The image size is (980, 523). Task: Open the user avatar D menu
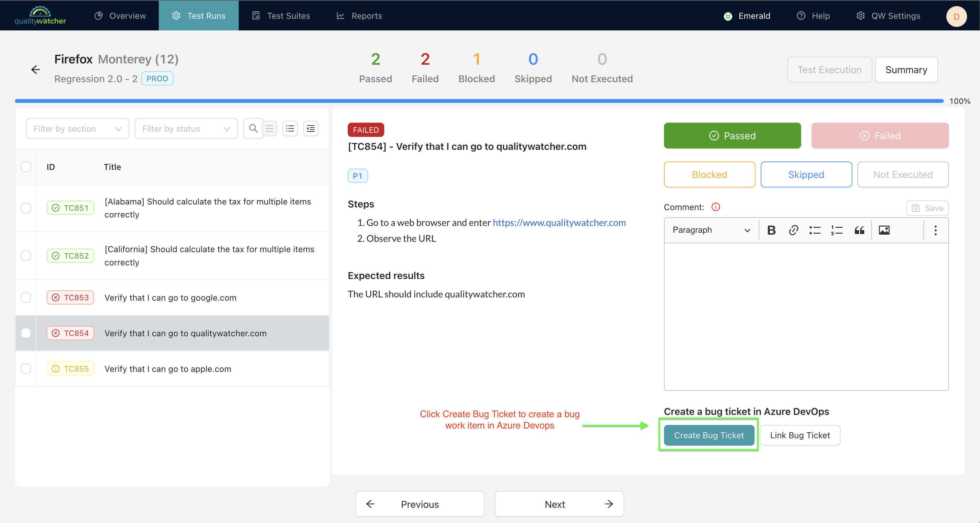(956, 17)
